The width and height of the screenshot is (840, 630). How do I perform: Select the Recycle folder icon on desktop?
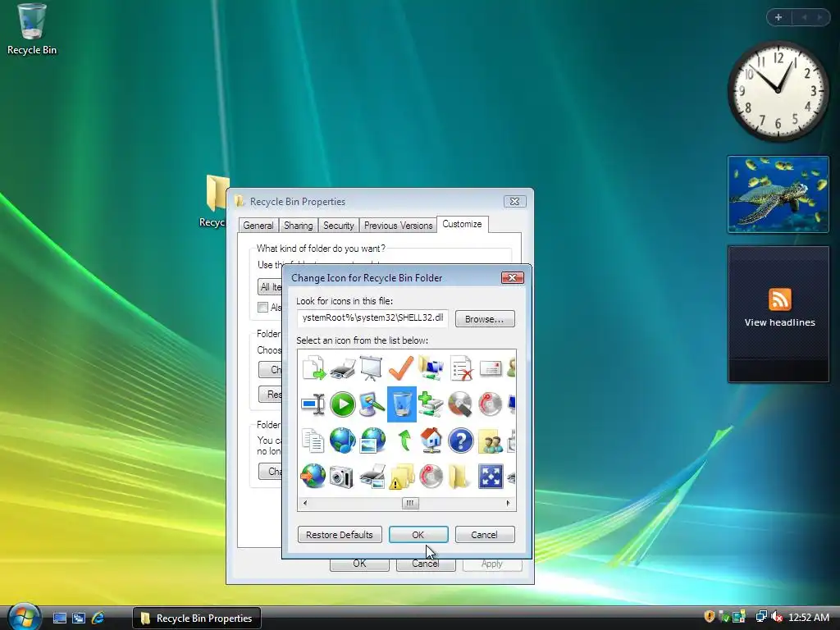coord(214,201)
